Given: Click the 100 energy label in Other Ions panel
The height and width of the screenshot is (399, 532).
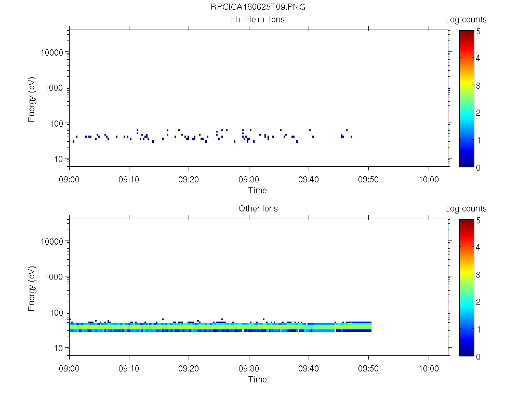Looking at the screenshot, I should (x=57, y=313).
